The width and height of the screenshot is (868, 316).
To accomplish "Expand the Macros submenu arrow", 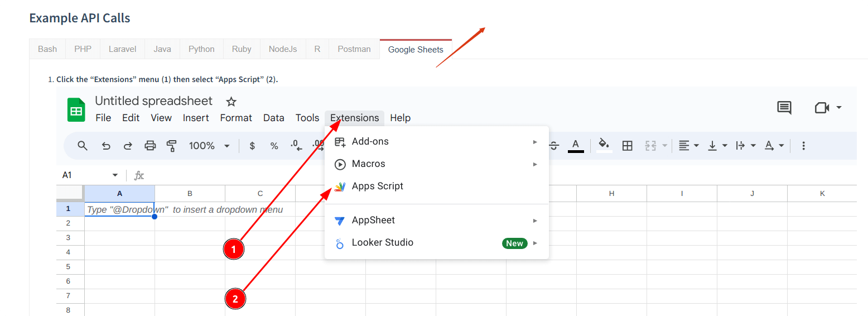I will coord(535,164).
